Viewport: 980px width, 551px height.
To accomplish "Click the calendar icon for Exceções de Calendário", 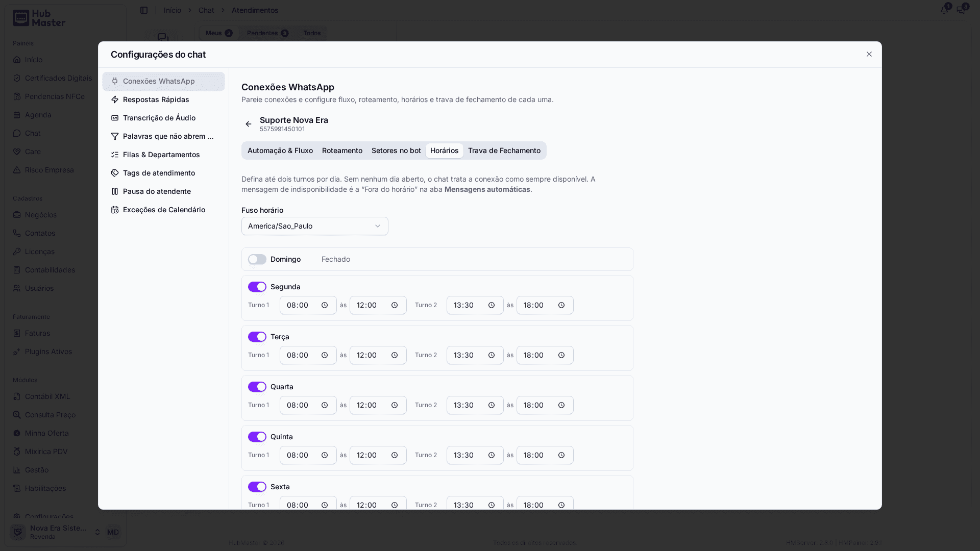I will point(115,210).
